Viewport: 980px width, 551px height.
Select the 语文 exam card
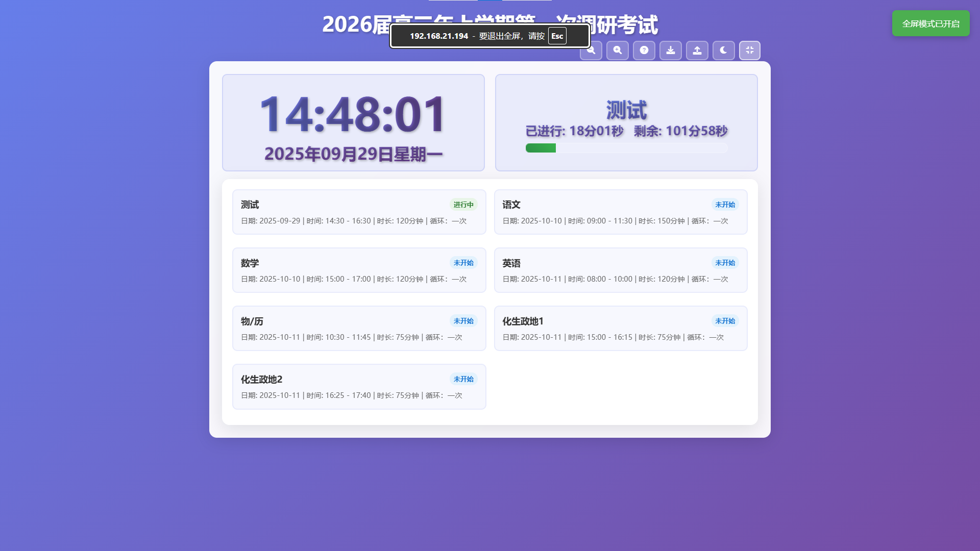coord(620,212)
